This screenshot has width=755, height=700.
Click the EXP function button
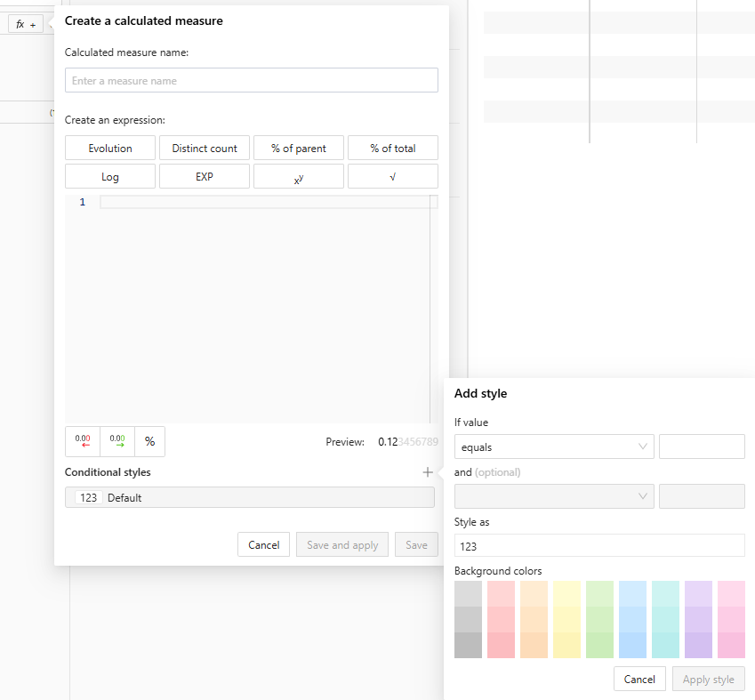205,176
